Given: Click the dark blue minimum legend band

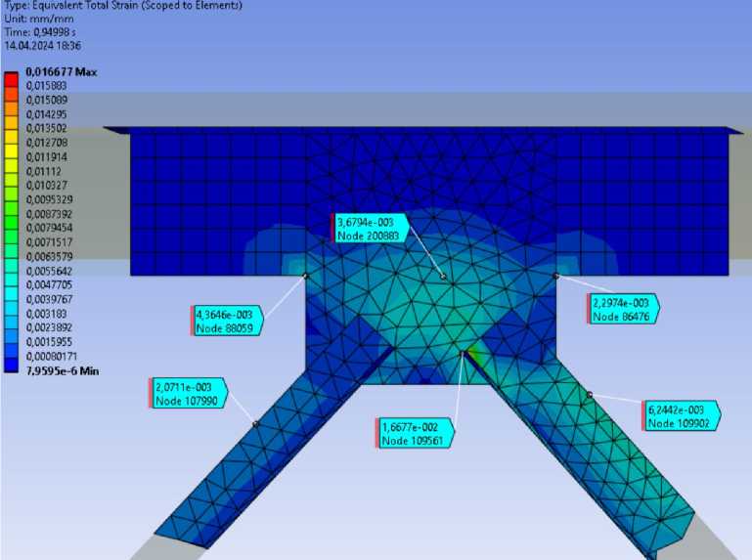Looking at the screenshot, I should (11, 365).
